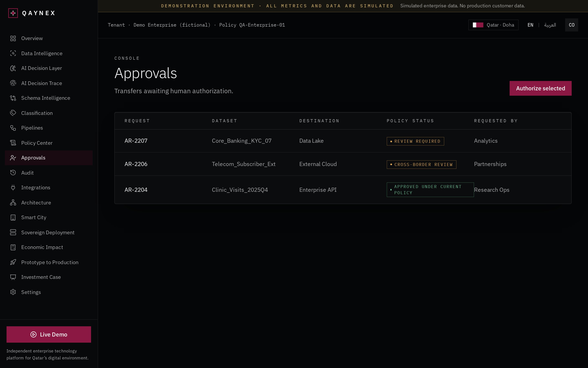Click the CROSS-BORDER REVIEW status badge
The height and width of the screenshot is (368, 588).
[x=421, y=165]
